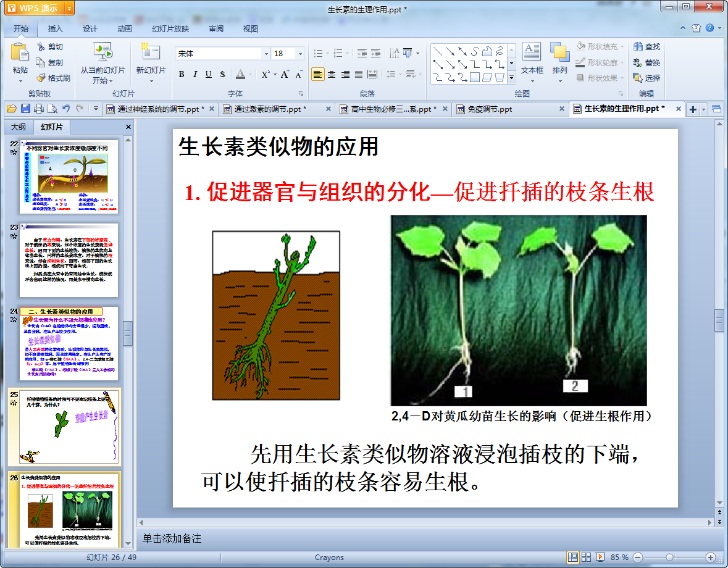Open the Slide Show (幻灯片放映) tab
The image size is (728, 568).
(170, 29)
